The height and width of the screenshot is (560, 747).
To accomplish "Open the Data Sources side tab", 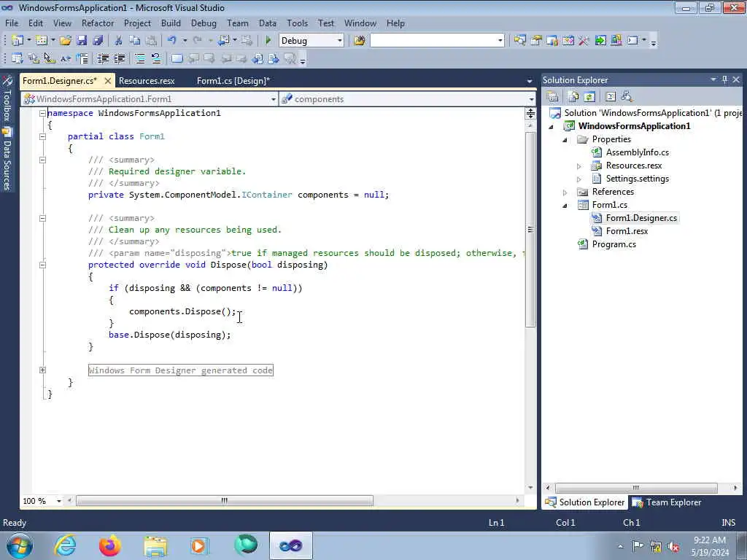I will click(7, 160).
